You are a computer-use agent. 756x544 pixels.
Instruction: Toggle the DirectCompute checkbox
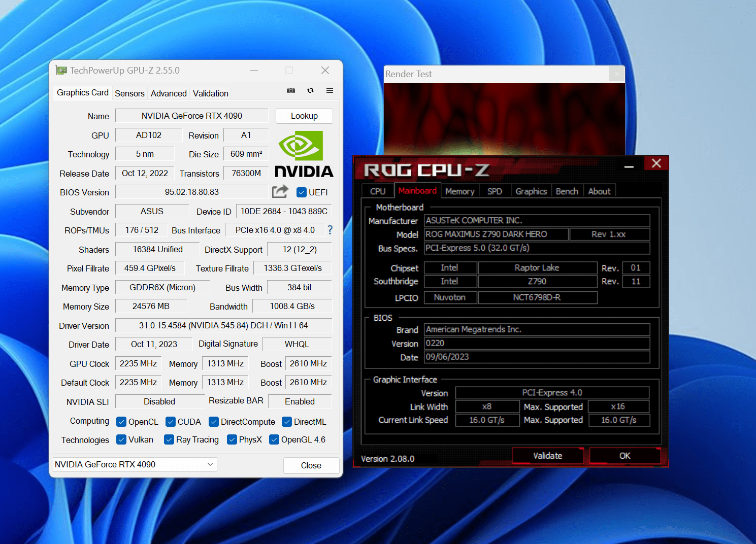[214, 422]
